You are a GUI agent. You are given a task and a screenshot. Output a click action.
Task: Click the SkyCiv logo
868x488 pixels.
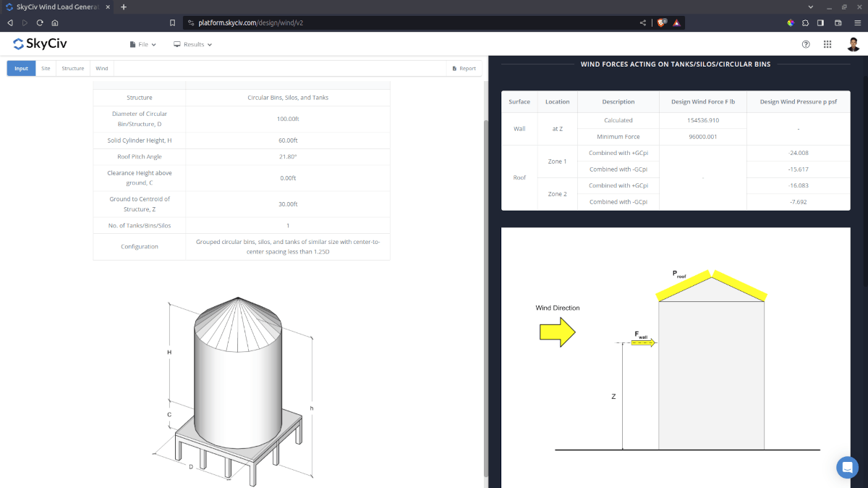(x=40, y=44)
